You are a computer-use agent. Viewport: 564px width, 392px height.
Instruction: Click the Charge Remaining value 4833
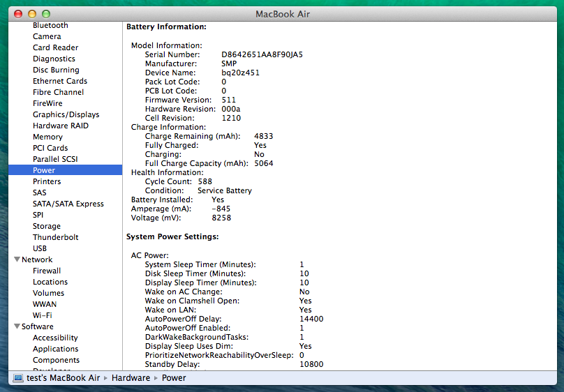(264, 136)
